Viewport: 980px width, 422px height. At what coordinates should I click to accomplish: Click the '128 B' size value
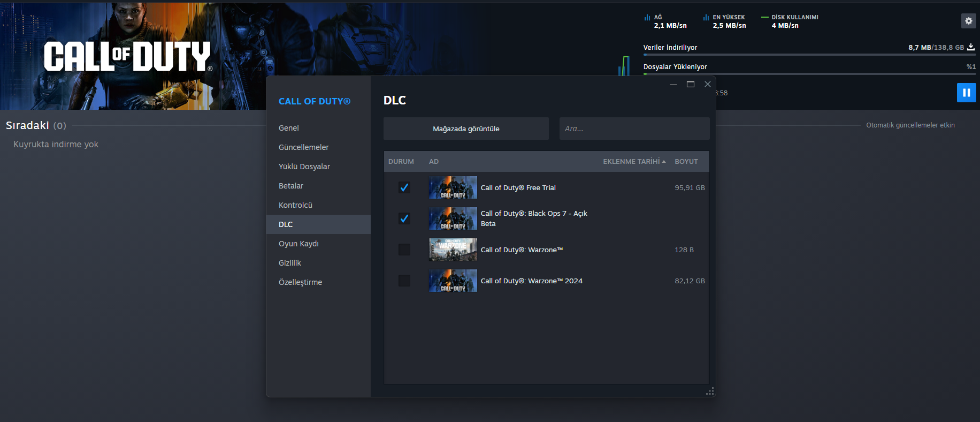(x=684, y=250)
